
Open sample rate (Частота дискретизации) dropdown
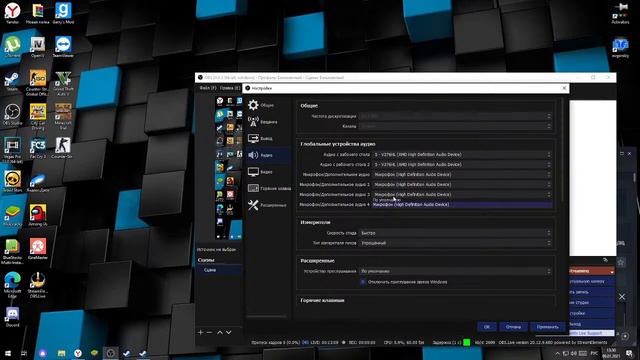455,116
